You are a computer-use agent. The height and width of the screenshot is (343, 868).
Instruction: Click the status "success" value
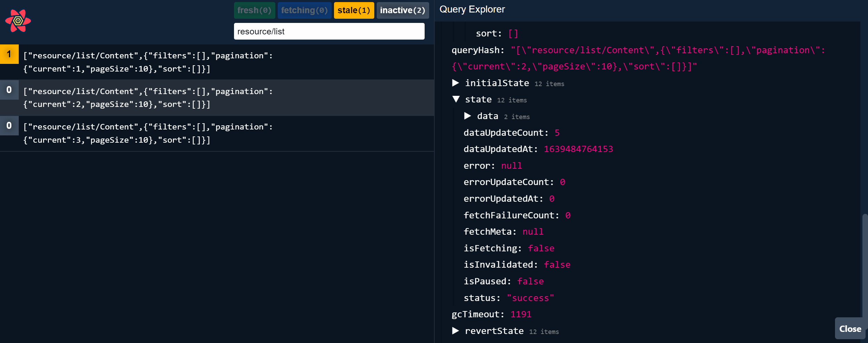click(530, 298)
